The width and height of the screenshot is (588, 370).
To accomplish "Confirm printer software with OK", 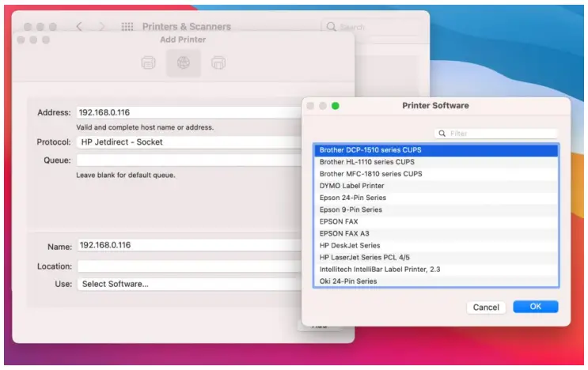I will pyautogui.click(x=536, y=307).
